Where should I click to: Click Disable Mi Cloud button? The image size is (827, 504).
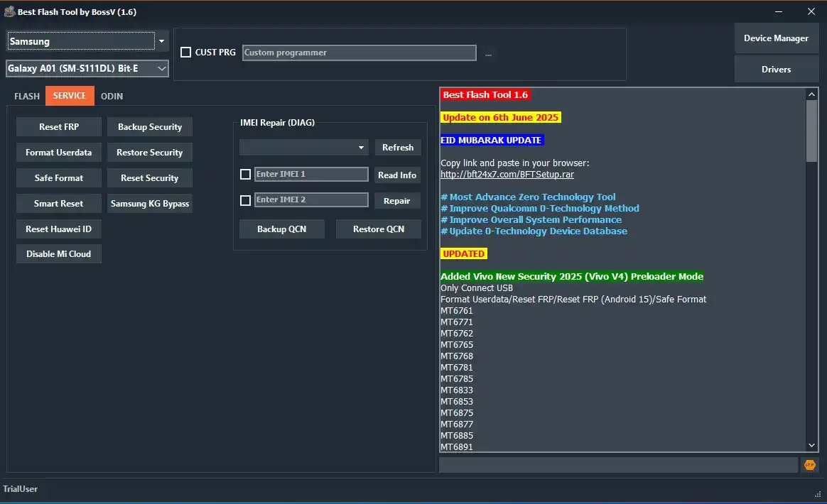point(58,254)
